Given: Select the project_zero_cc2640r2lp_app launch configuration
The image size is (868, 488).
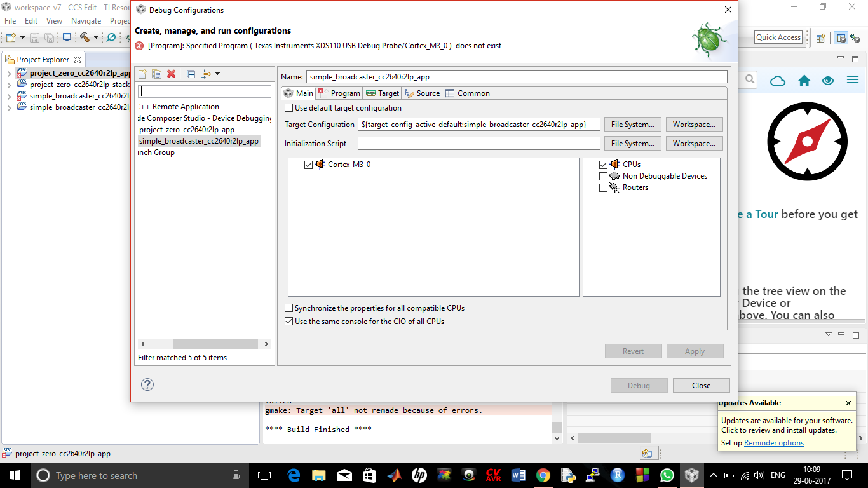Looking at the screenshot, I should (187, 130).
